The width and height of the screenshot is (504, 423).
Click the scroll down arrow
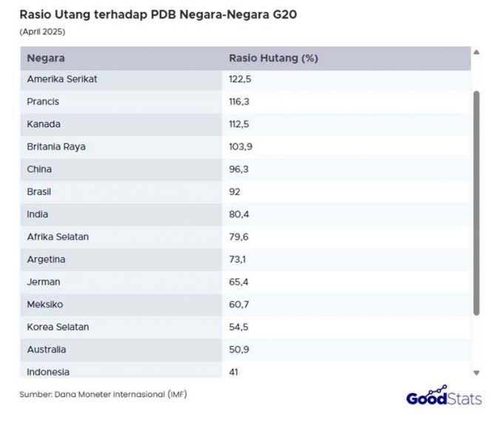476,373
